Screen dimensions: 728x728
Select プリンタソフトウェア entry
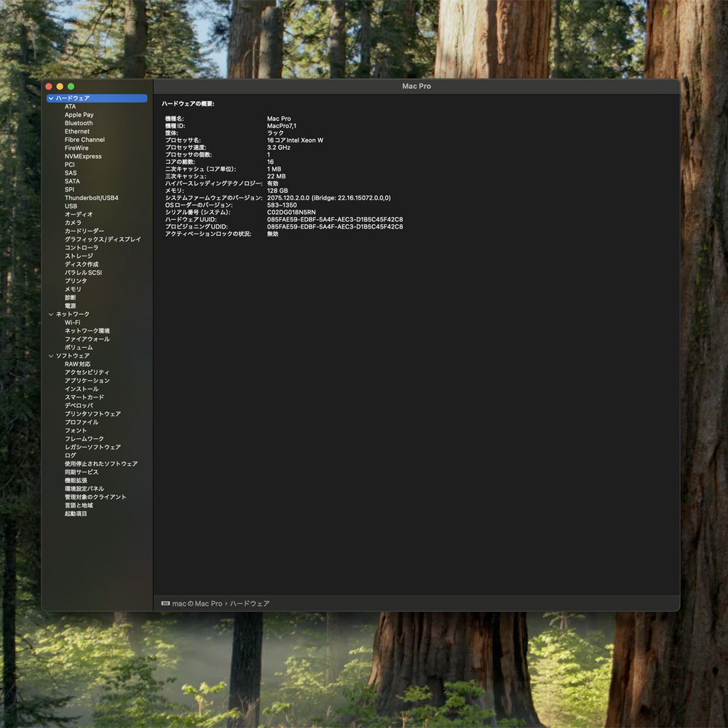pos(92,414)
